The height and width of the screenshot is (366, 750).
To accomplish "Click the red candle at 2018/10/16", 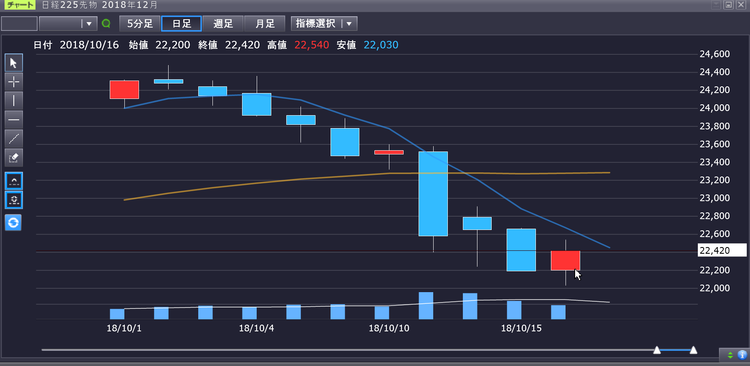I will pos(565,261).
